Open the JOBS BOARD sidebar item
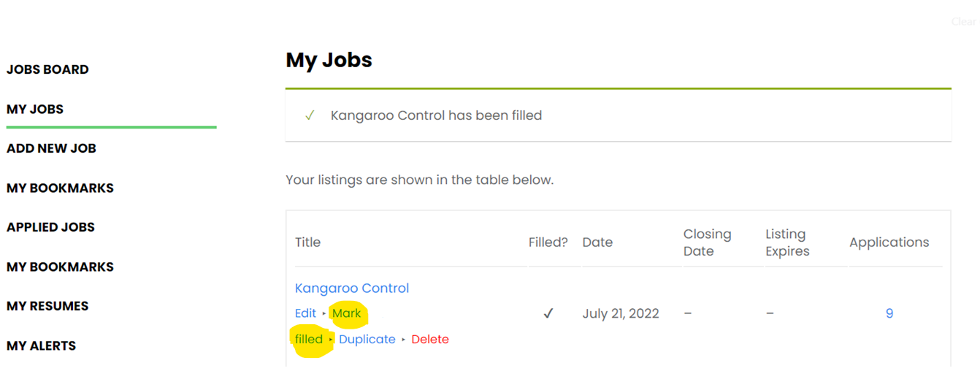The image size is (980, 371). coord(47,69)
